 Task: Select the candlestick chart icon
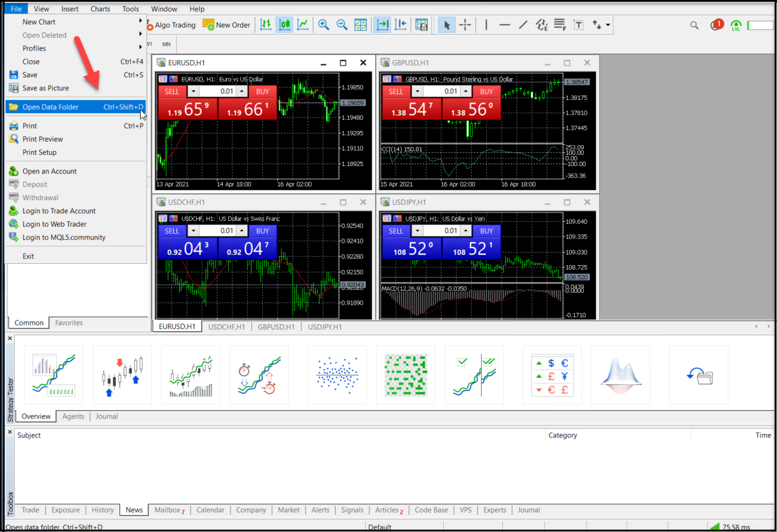pyautogui.click(x=284, y=25)
